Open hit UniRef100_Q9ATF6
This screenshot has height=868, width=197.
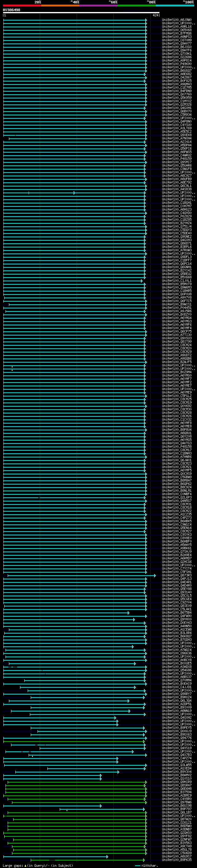pyautogui.click(x=177, y=50)
